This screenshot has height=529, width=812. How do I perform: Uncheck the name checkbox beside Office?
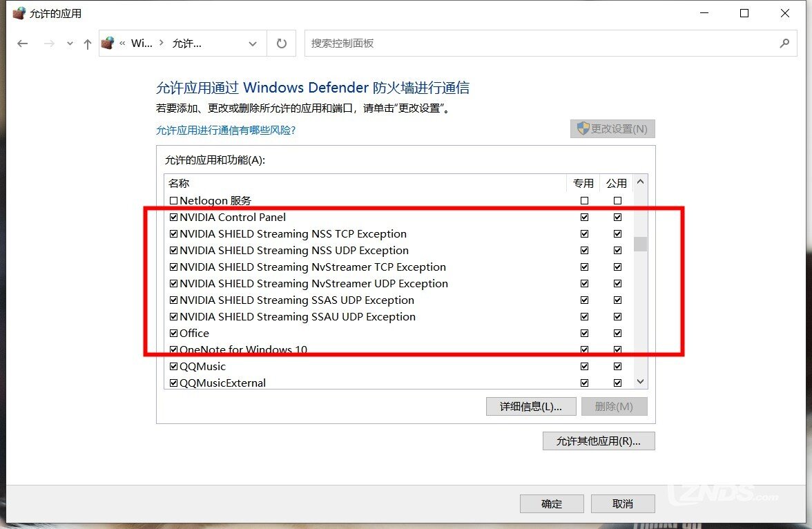click(x=173, y=333)
